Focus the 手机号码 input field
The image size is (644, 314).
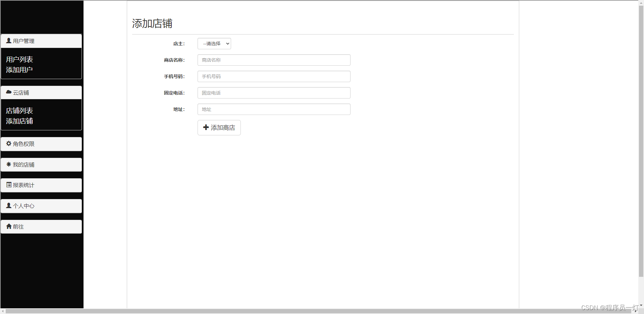point(274,76)
